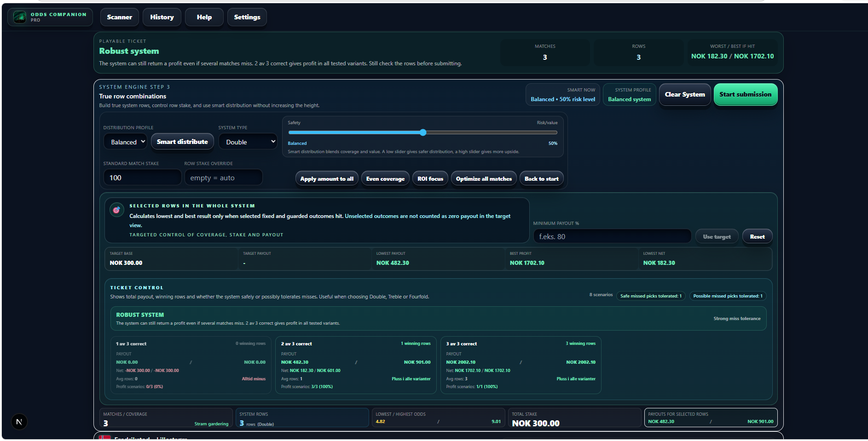Viewport: 868px width, 441px height.
Task: Reset the minimum payout target
Action: (758, 236)
